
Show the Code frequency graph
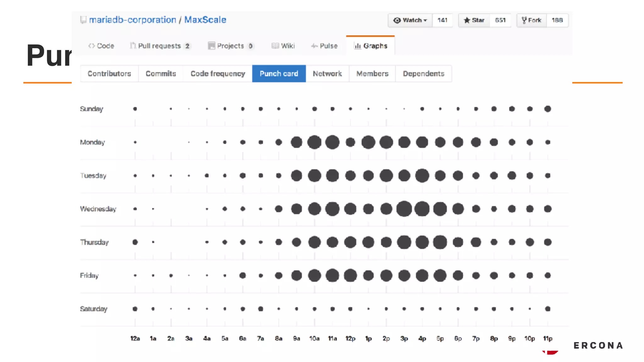[x=218, y=74]
